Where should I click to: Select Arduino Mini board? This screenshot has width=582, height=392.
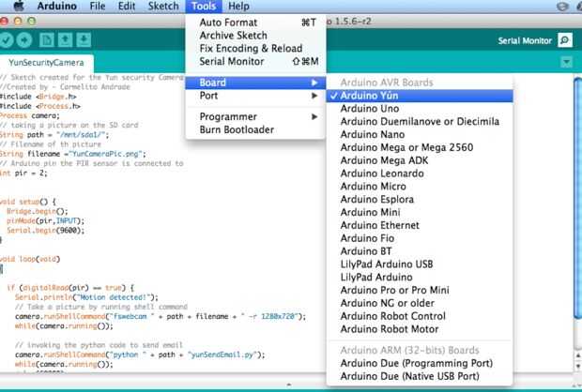tap(420, 213)
